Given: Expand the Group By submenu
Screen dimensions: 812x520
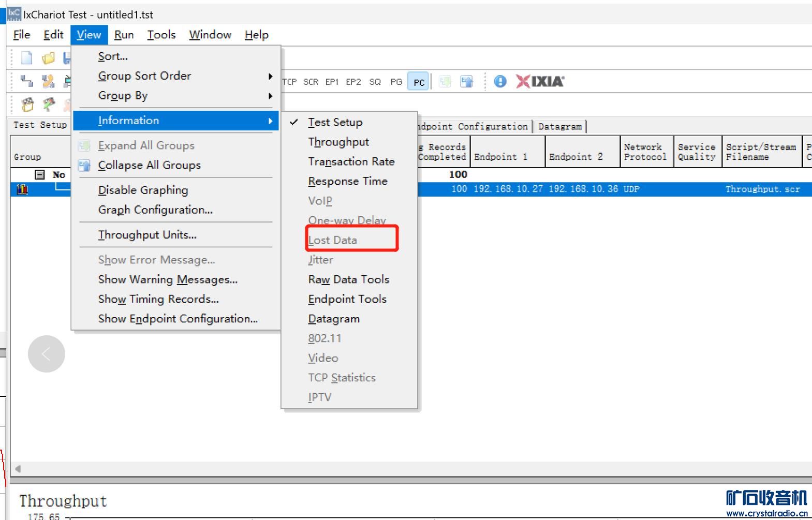Looking at the screenshot, I should coord(176,96).
